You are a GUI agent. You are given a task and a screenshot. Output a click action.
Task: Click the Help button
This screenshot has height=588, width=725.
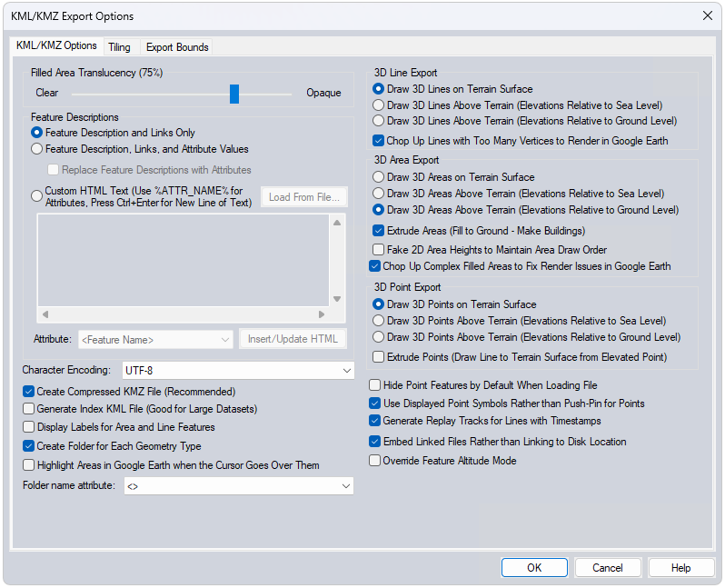point(680,567)
